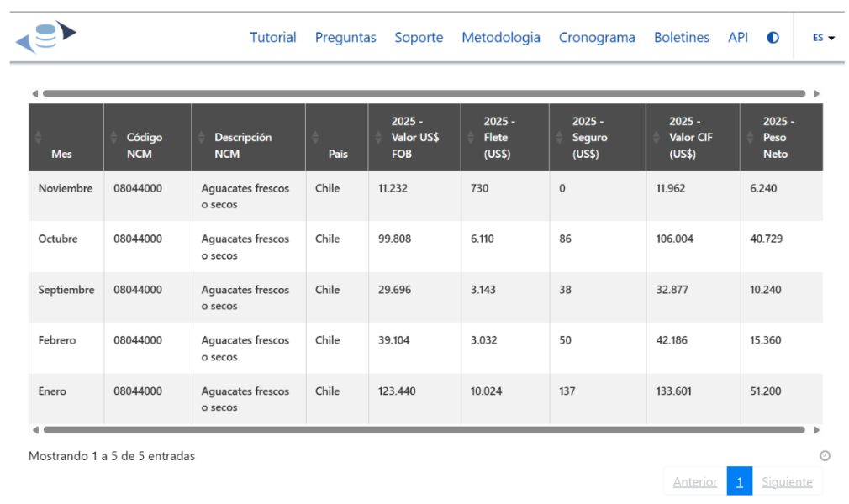
Task: Click the Anterior pagination button
Action: [694, 481]
